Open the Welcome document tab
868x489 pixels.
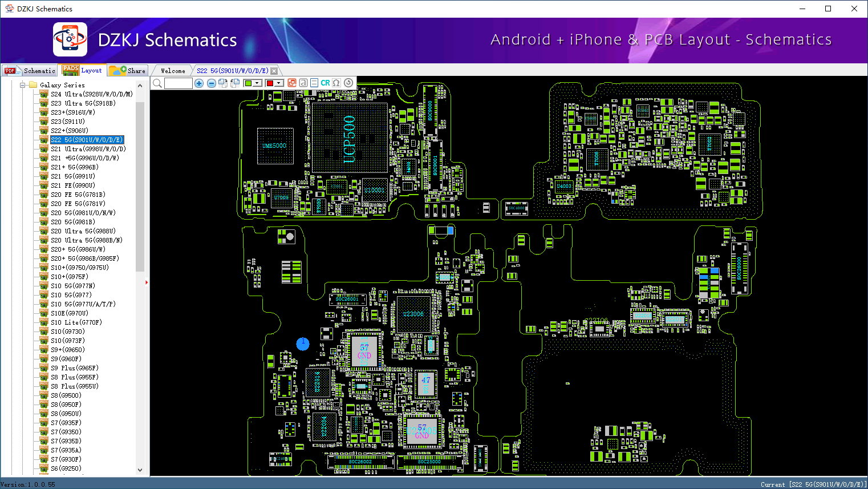pyautogui.click(x=173, y=71)
